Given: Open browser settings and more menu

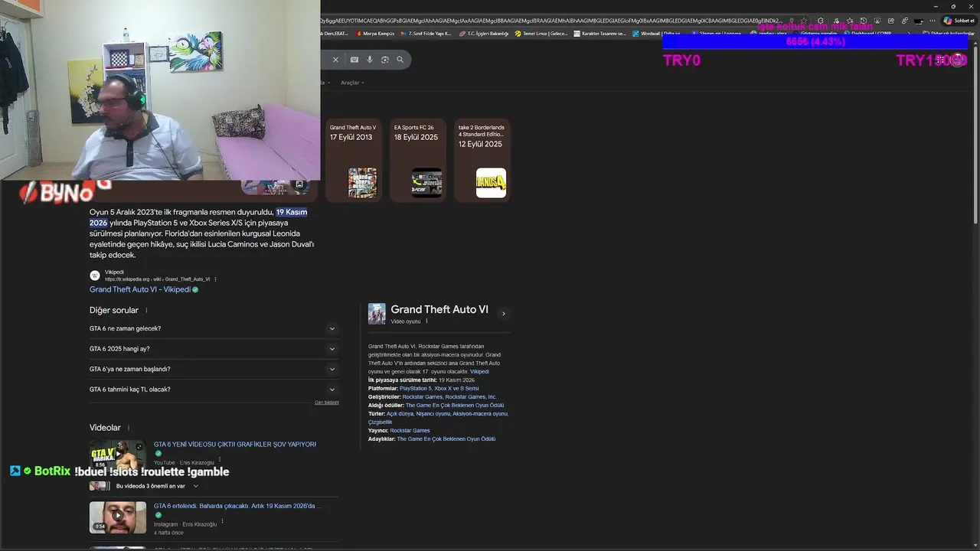Looking at the screenshot, I should click(933, 21).
